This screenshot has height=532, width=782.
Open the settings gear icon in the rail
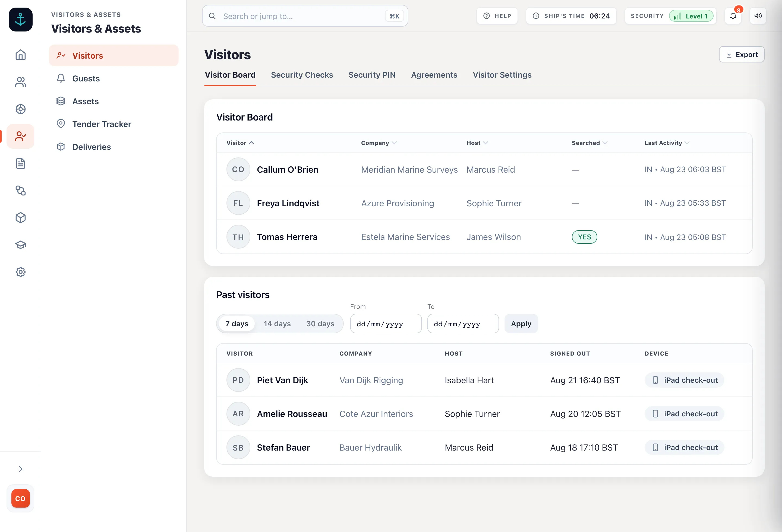pyautogui.click(x=21, y=272)
